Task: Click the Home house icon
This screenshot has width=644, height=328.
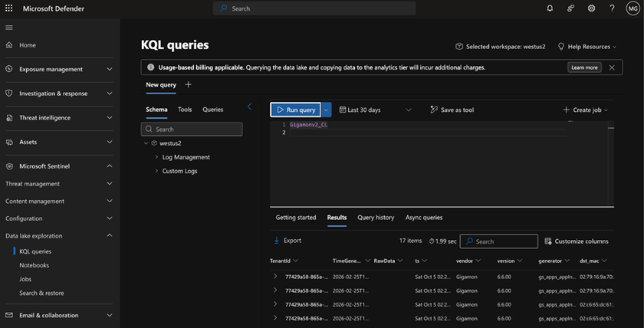Action: point(9,45)
